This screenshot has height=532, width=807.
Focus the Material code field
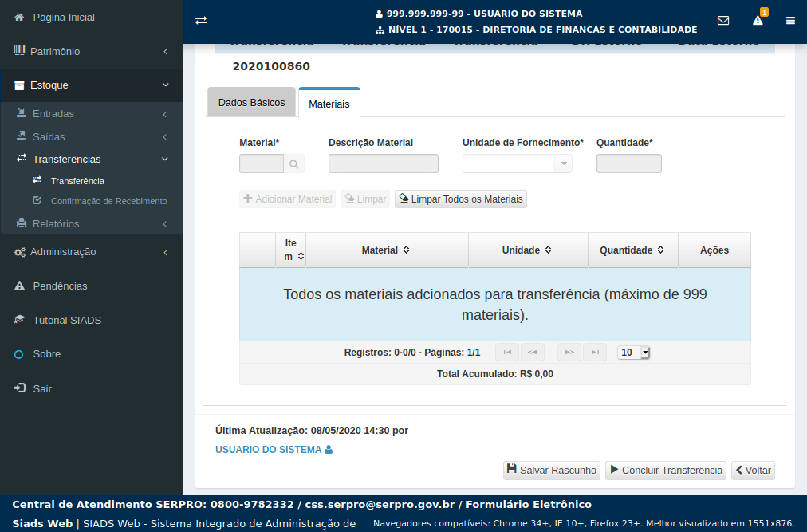[x=262, y=164]
